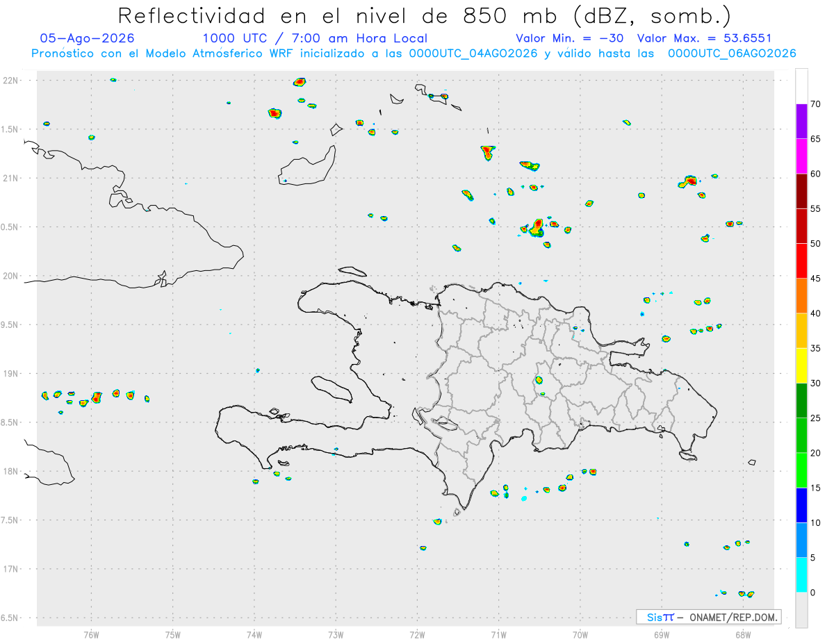834x644 pixels.
Task: Select the 'Valor Max. = 53.6551' readout
Action: tap(704, 38)
